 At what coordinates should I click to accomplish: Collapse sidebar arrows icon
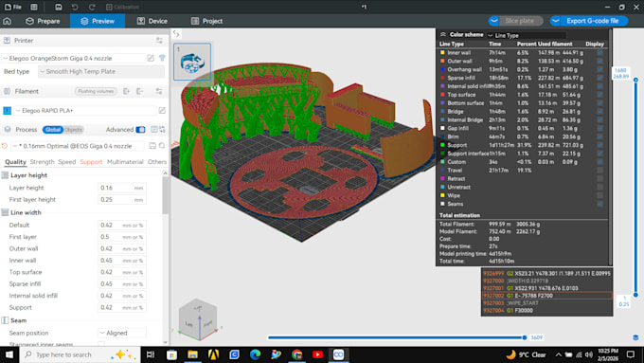(176, 34)
